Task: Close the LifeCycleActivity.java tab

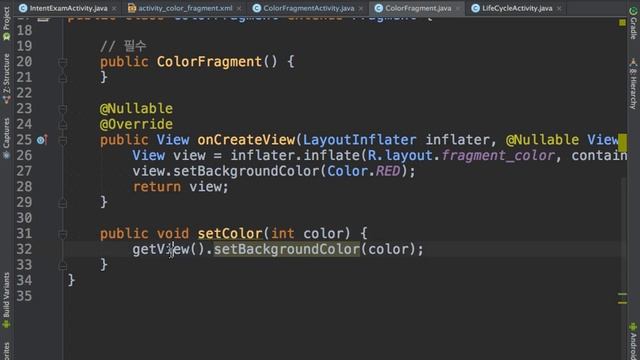Action: (x=559, y=9)
